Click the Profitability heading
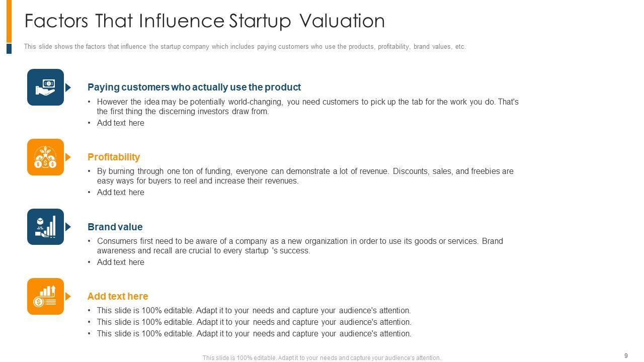Viewport: 644px width, 362px height. click(x=114, y=157)
